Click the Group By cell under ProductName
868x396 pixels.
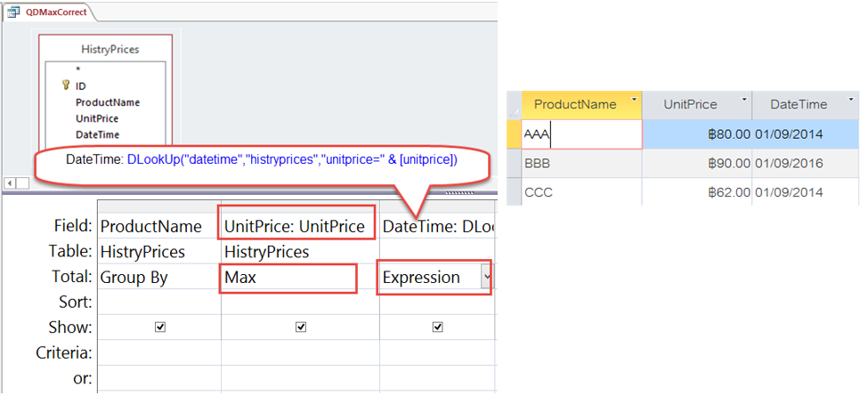point(158,278)
